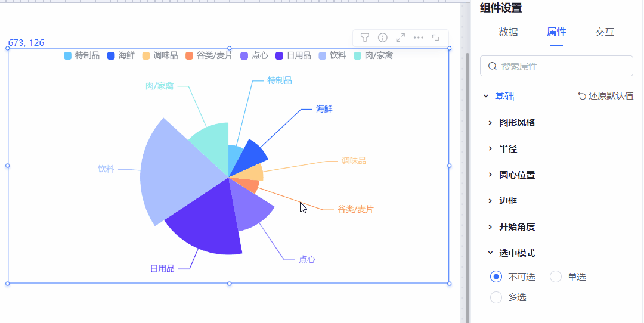The image size is (644, 323).
Task: Toggle the 肉/家禽 legend item
Action: 373,56
